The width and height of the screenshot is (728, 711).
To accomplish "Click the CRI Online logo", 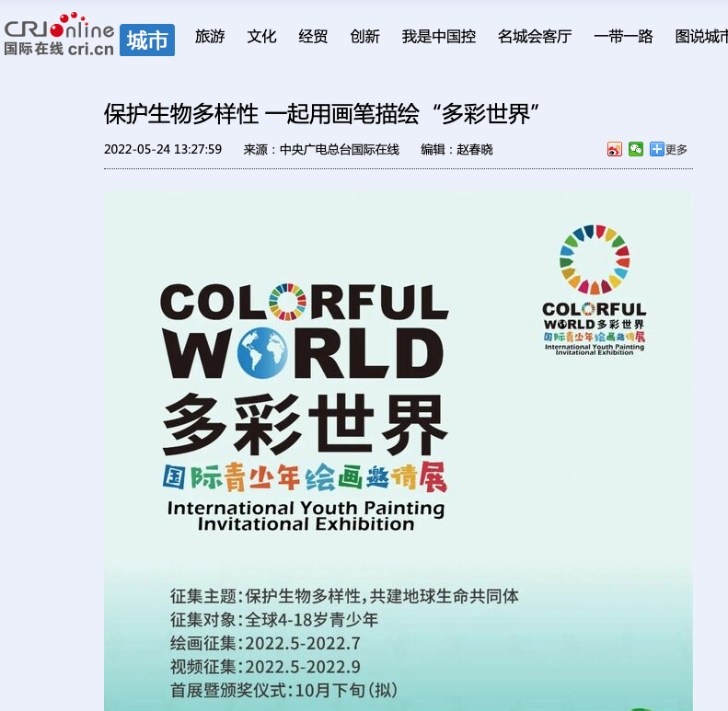I will tap(59, 35).
